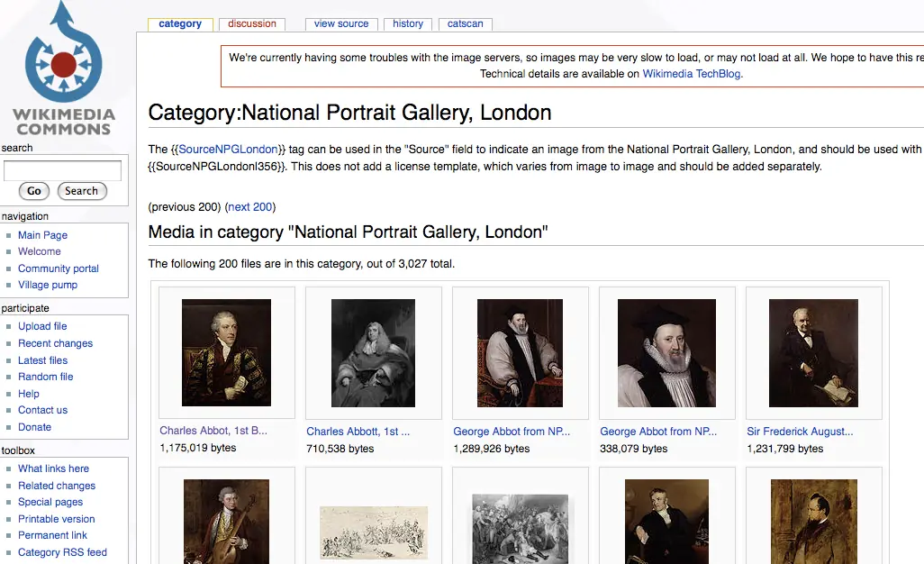Follow the Wikimedia TechBlog link
The image size is (924, 564).
pyautogui.click(x=692, y=74)
